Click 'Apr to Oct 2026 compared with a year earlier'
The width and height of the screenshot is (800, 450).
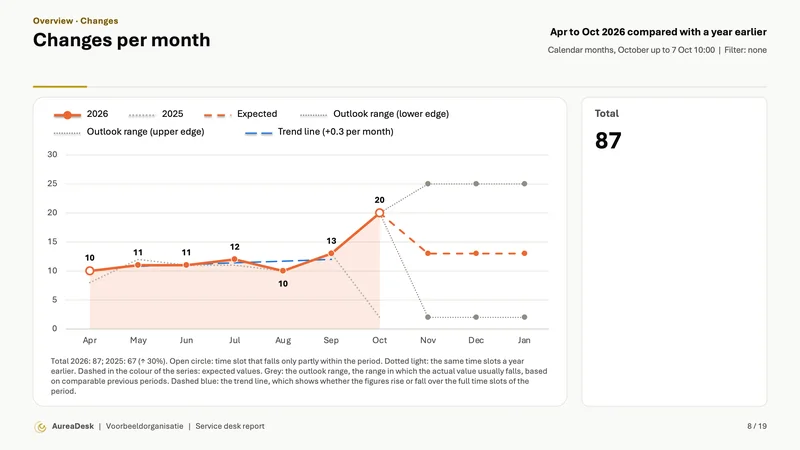point(658,32)
